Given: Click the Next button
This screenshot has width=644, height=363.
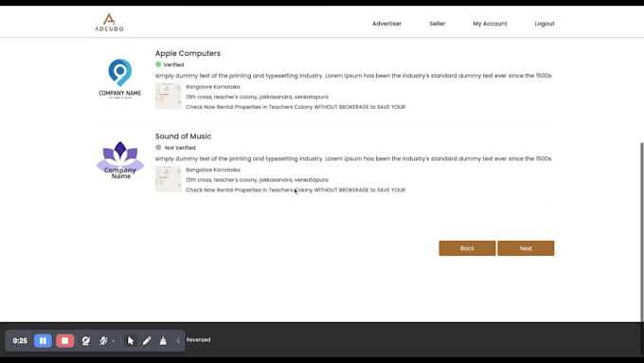Looking at the screenshot, I should [526, 248].
